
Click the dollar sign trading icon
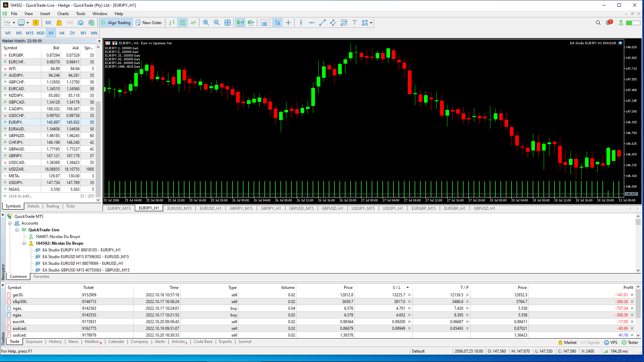click(36, 23)
